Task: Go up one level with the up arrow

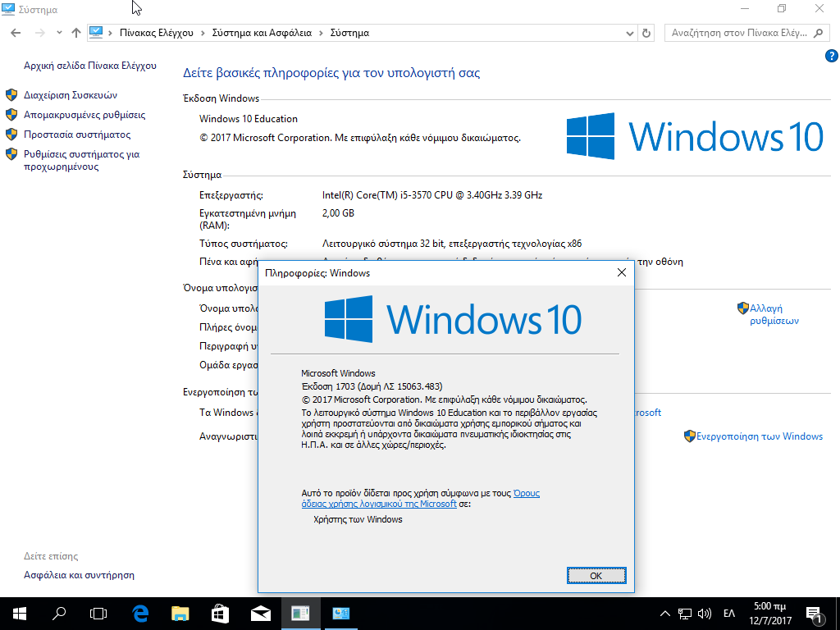Action: tap(76, 33)
